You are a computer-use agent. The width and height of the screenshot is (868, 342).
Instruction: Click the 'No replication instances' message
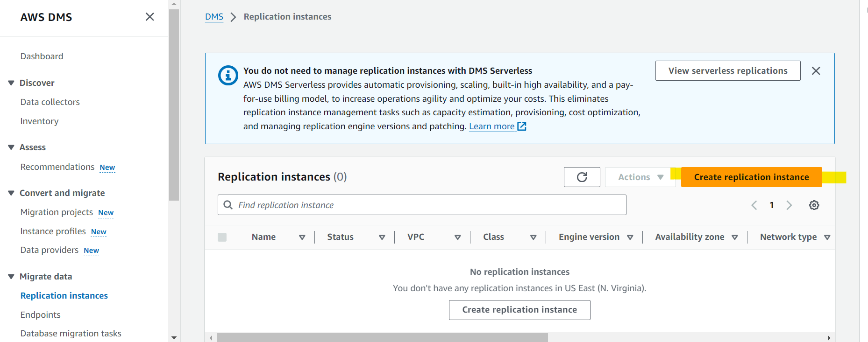(x=519, y=272)
